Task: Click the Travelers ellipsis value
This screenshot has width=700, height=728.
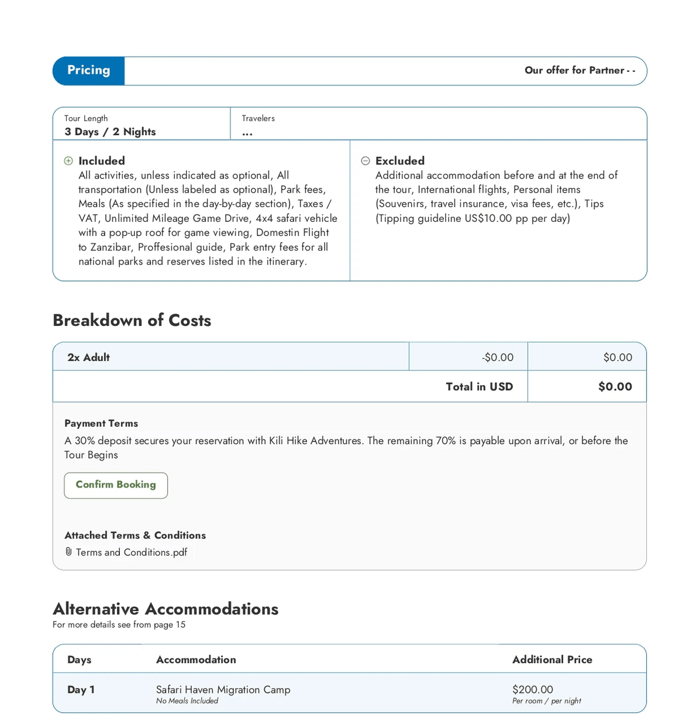Action: pos(247,133)
